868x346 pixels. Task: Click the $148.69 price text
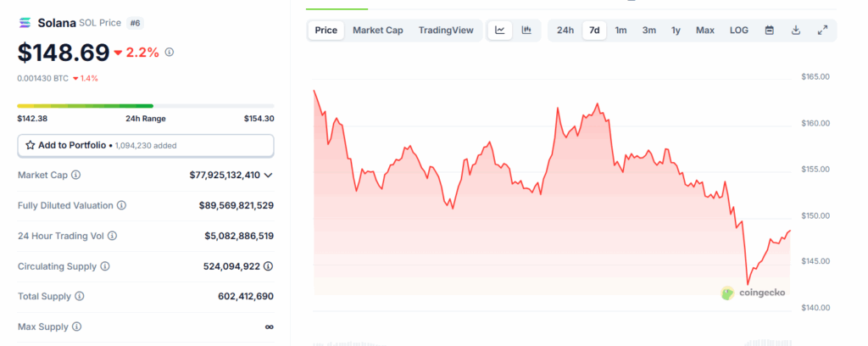point(64,53)
